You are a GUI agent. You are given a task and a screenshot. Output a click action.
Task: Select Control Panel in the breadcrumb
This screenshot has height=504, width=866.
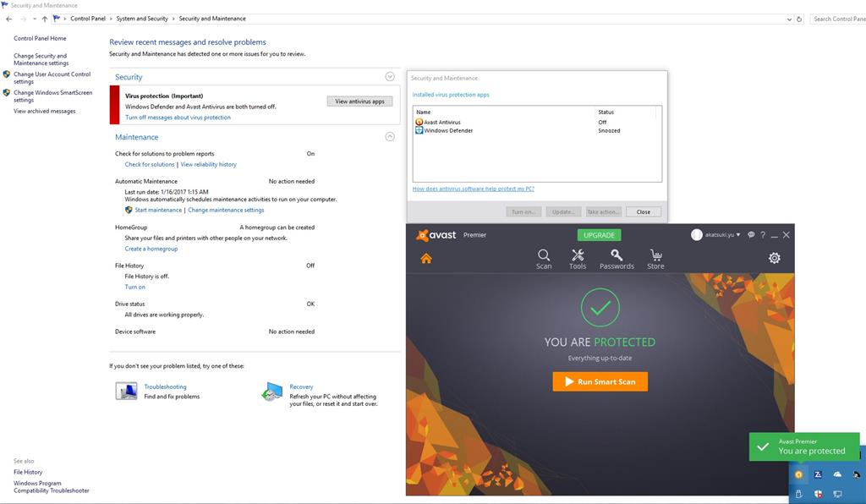click(88, 19)
